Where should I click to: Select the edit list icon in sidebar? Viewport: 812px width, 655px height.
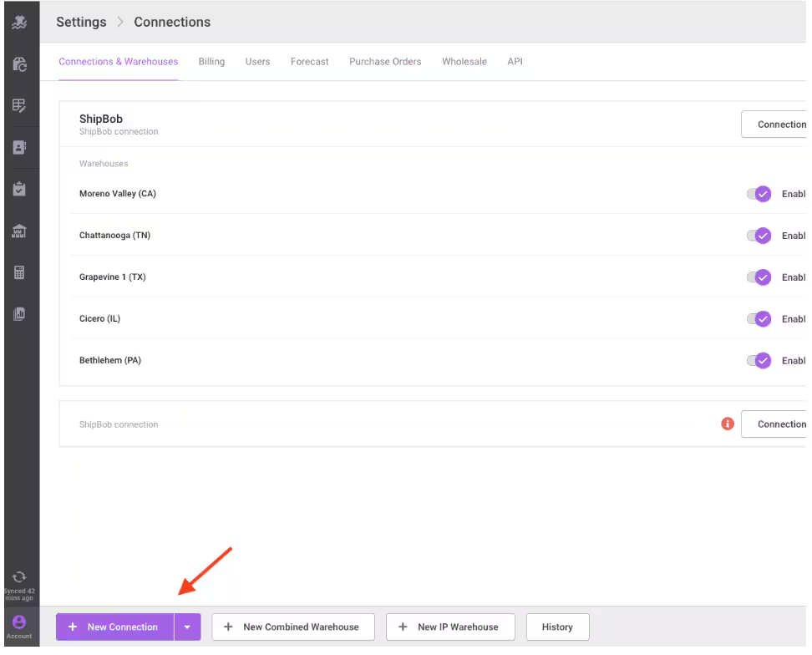tap(20, 105)
